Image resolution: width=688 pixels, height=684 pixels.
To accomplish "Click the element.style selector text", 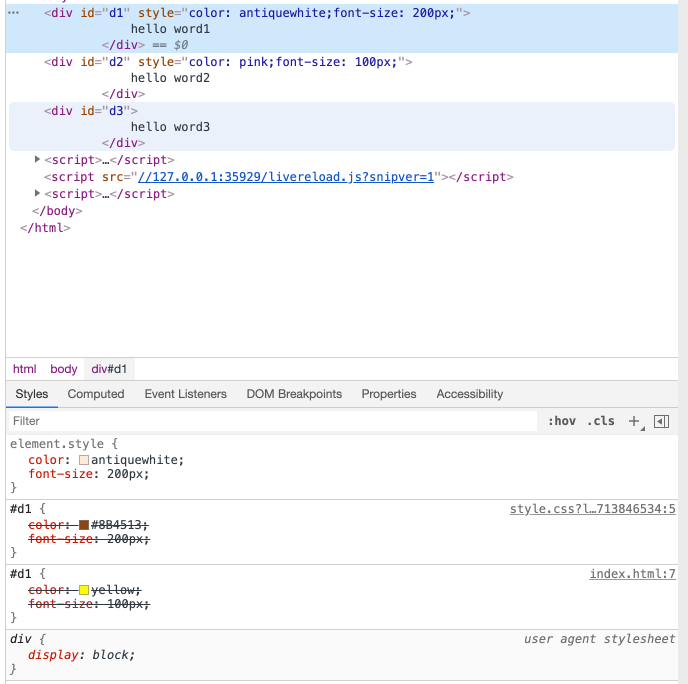I will click(x=57, y=444).
